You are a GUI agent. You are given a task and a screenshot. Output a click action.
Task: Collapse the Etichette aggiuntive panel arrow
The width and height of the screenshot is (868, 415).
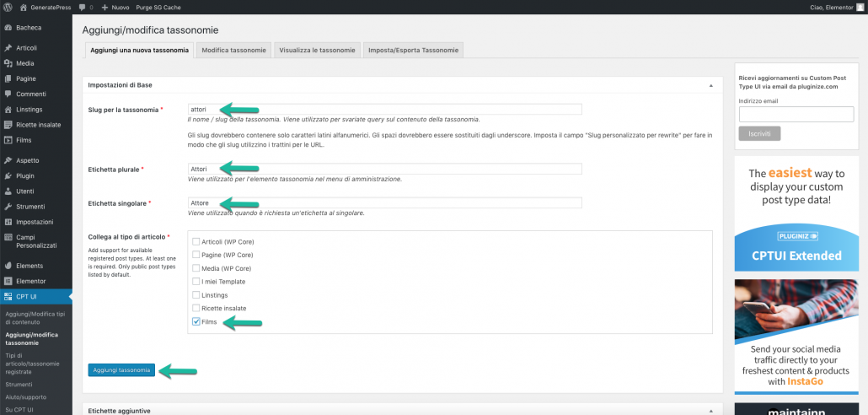point(710,410)
